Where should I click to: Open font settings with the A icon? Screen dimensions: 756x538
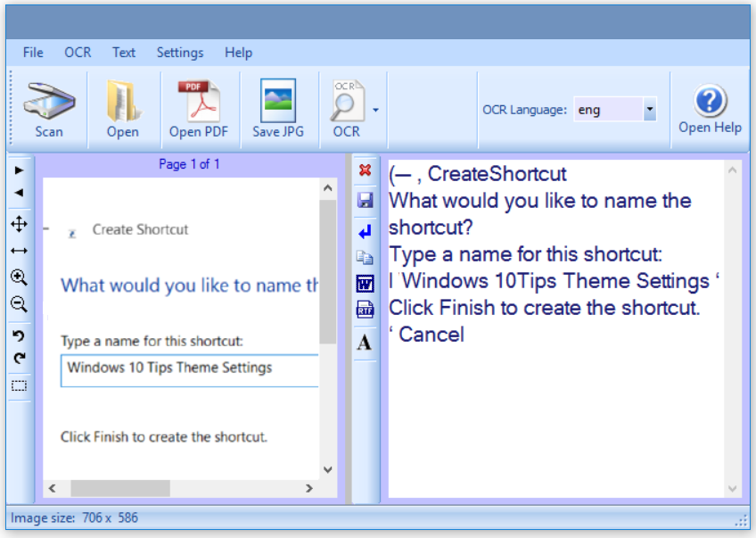365,342
